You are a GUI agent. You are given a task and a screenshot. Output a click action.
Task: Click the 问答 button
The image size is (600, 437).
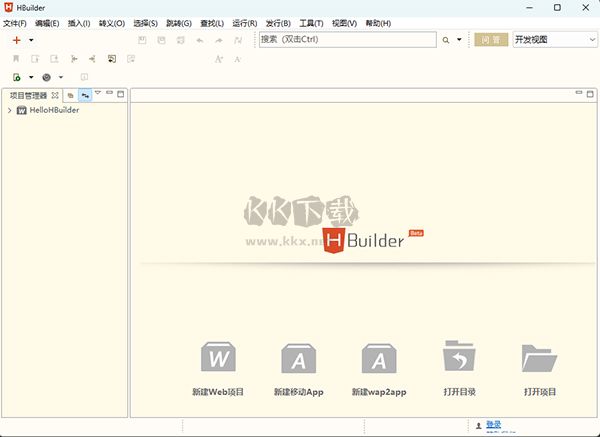489,40
